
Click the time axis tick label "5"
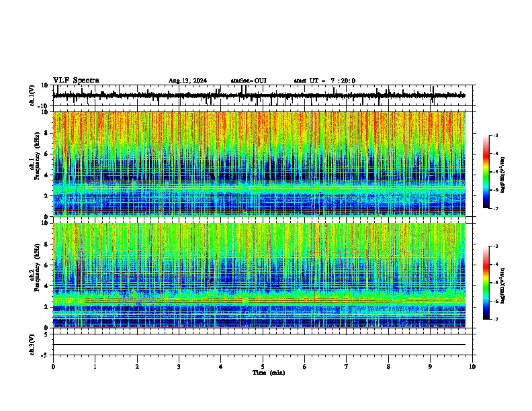pos(263,367)
